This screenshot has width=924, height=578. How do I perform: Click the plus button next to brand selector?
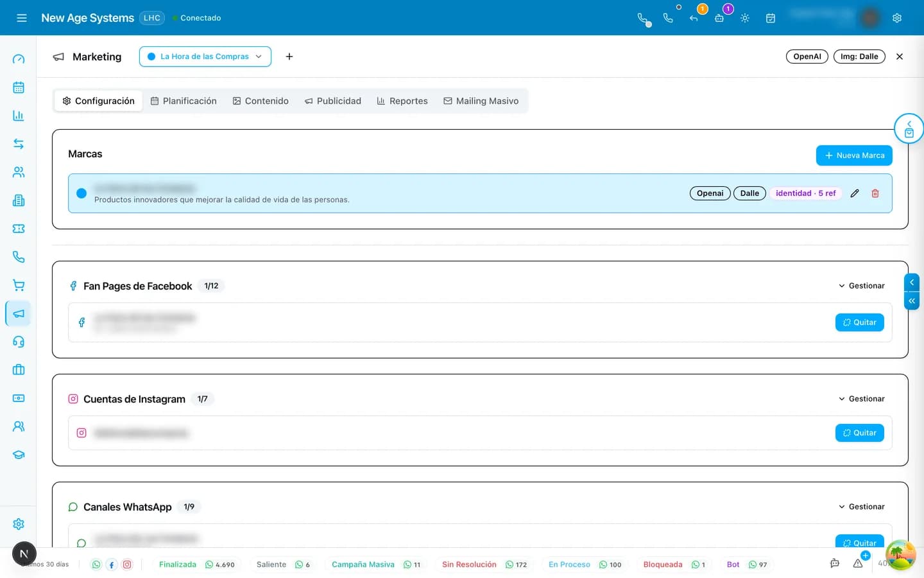289,57
